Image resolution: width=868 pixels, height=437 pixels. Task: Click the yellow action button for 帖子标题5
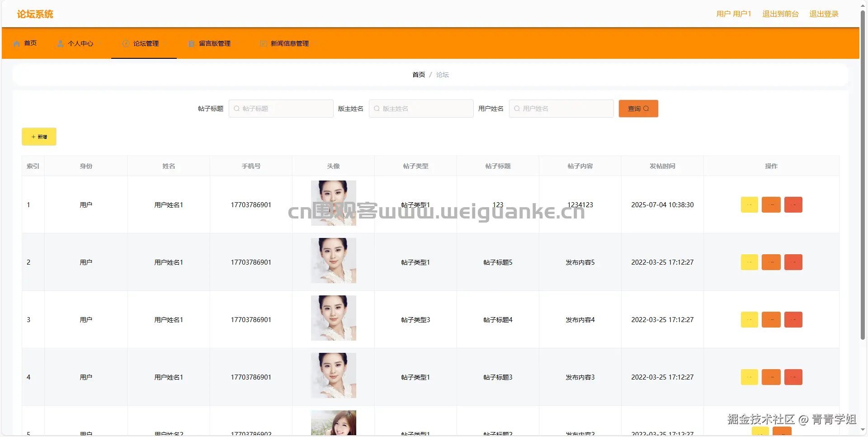[750, 262]
